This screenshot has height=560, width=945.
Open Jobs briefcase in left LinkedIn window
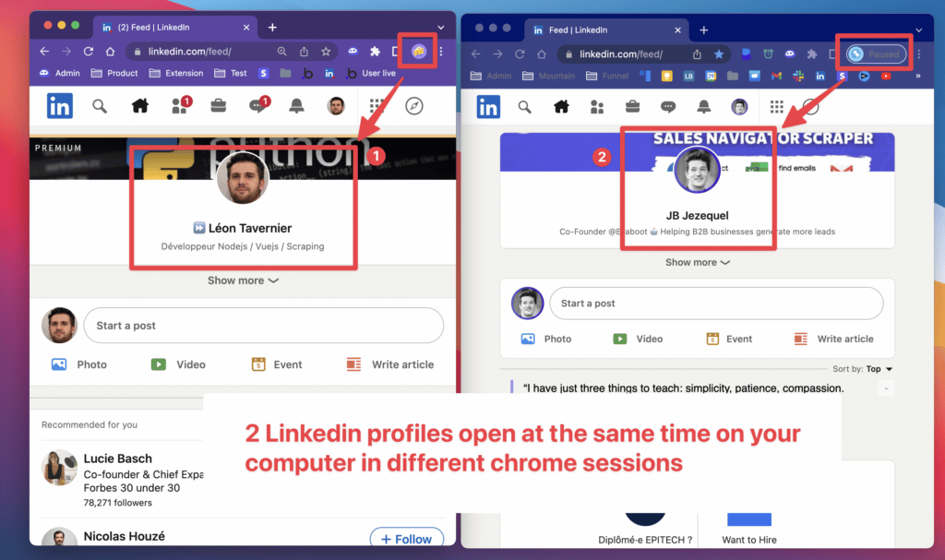(218, 106)
